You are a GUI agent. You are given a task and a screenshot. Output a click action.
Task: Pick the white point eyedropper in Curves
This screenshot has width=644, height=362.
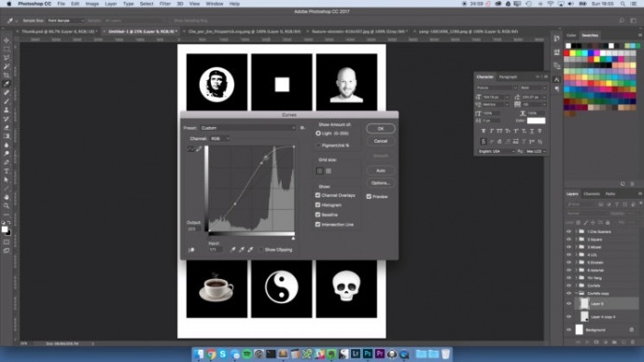pos(250,249)
